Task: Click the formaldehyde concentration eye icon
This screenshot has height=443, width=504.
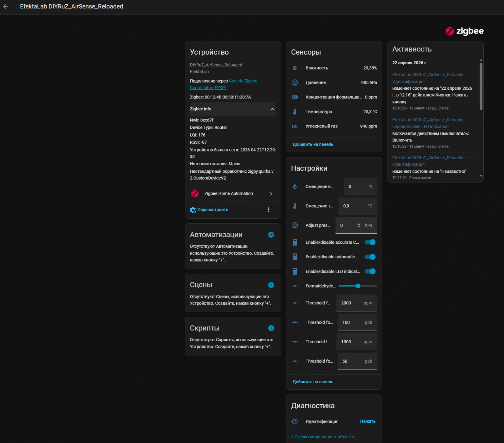Action: coord(295,97)
